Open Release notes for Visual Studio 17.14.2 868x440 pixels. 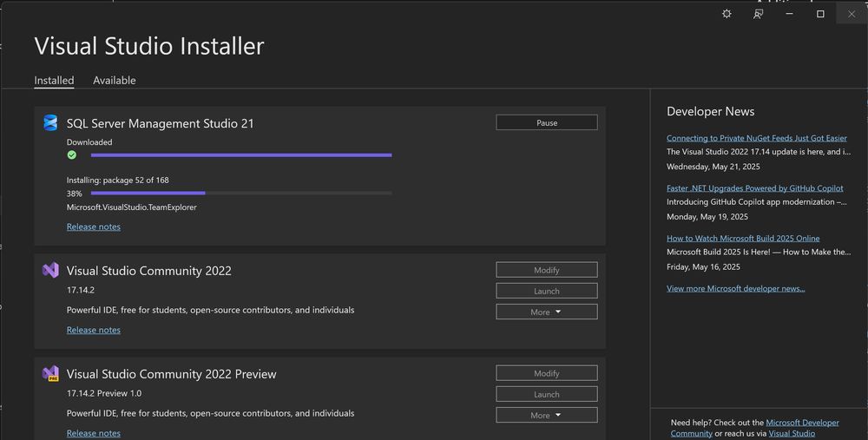[94, 330]
